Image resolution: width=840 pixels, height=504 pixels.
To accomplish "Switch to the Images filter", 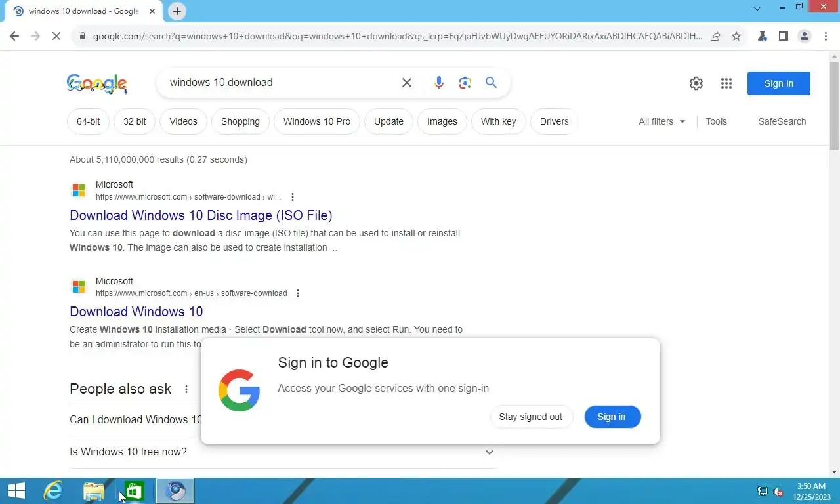I will tap(442, 121).
